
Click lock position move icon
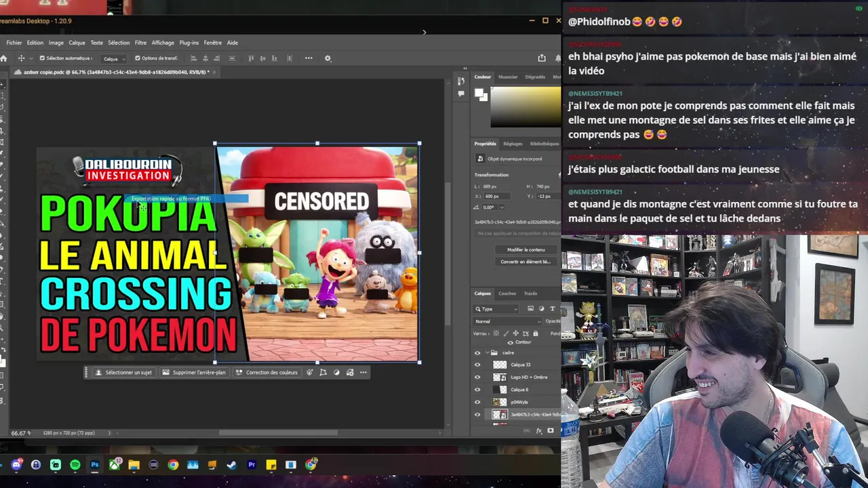[x=516, y=333]
